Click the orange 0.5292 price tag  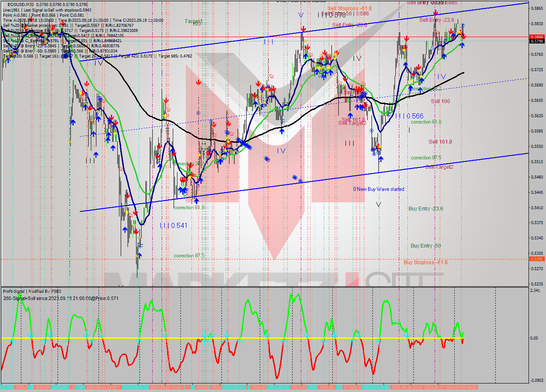click(x=537, y=259)
